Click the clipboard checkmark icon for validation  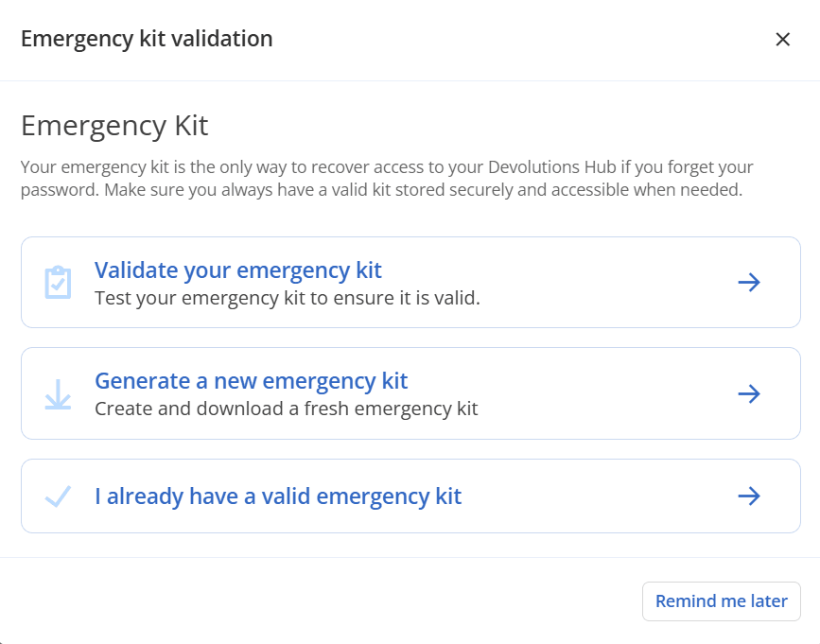coord(58,282)
